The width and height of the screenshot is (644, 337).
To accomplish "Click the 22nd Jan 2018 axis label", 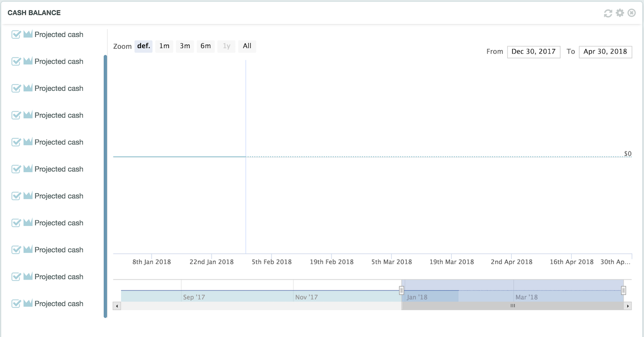I will (x=212, y=262).
